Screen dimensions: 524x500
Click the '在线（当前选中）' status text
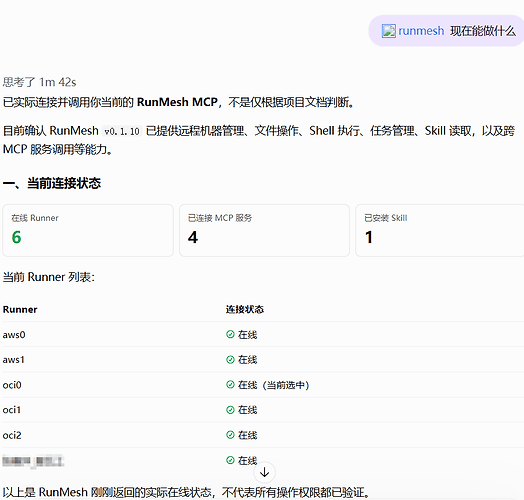pyautogui.click(x=273, y=385)
